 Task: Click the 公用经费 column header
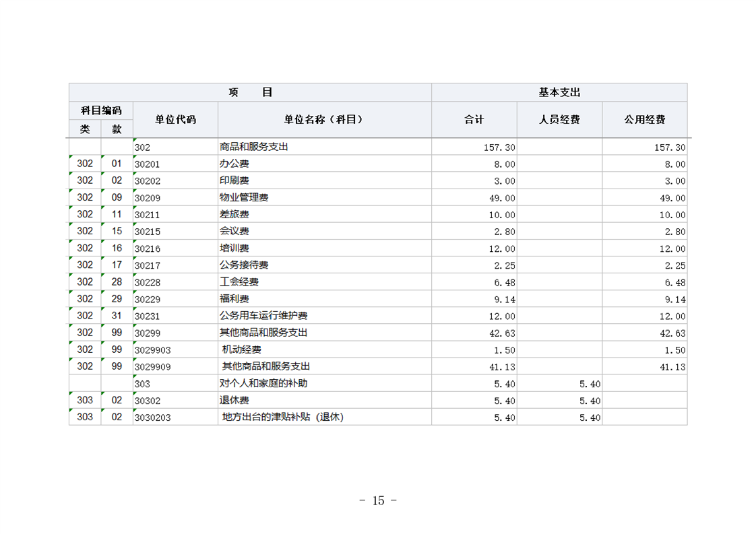click(645, 119)
